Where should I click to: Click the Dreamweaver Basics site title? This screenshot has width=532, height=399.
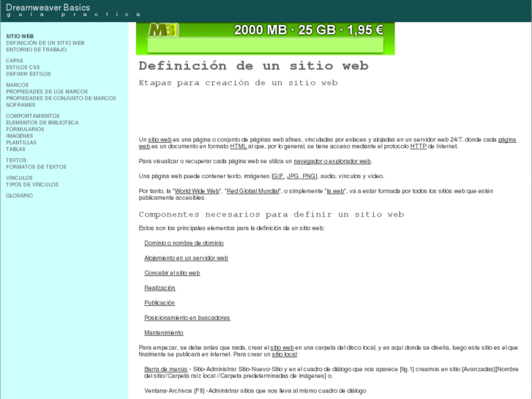(48, 7)
